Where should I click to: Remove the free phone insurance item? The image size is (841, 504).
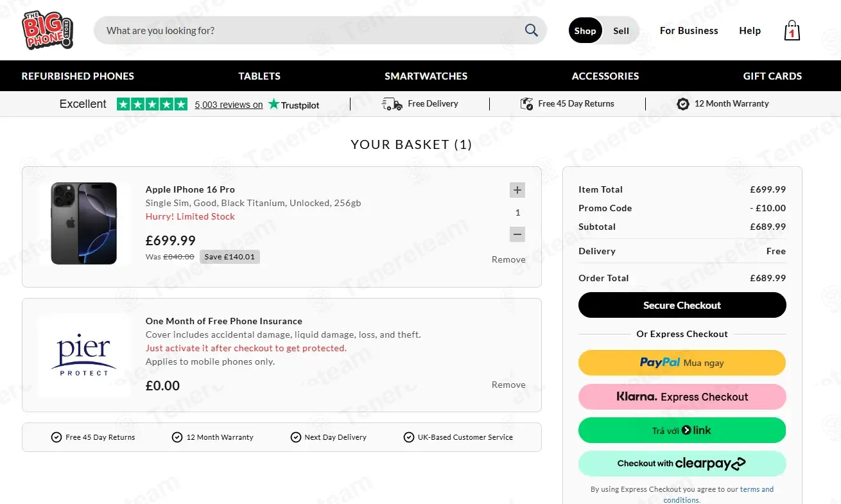508,385
